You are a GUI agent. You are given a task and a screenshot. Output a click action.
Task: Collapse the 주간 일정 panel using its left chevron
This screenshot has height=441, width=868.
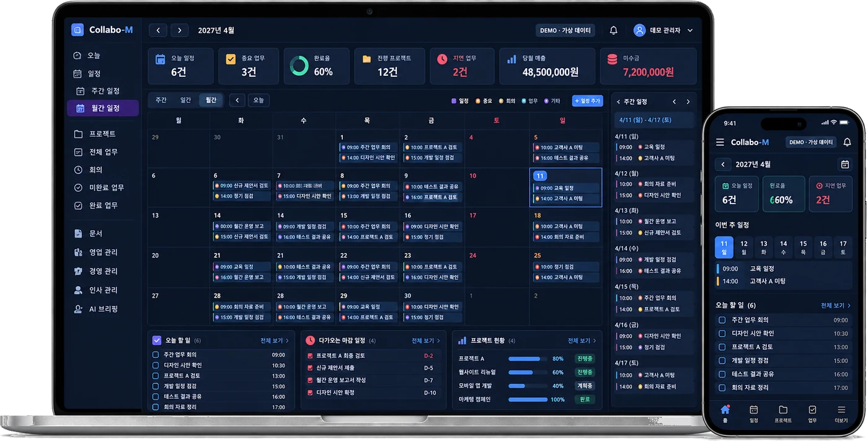tap(618, 102)
